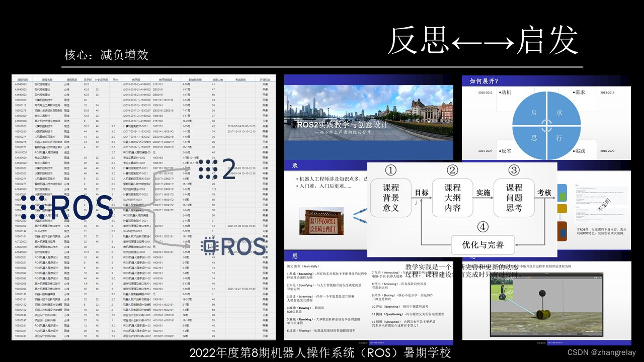Click the 2022年度第8期 summer school footer
The height and width of the screenshot is (362, 644).
(320, 353)
